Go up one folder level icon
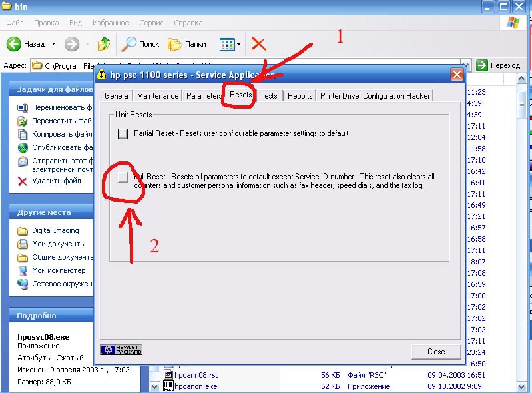This screenshot has height=393, width=532. coord(104,44)
